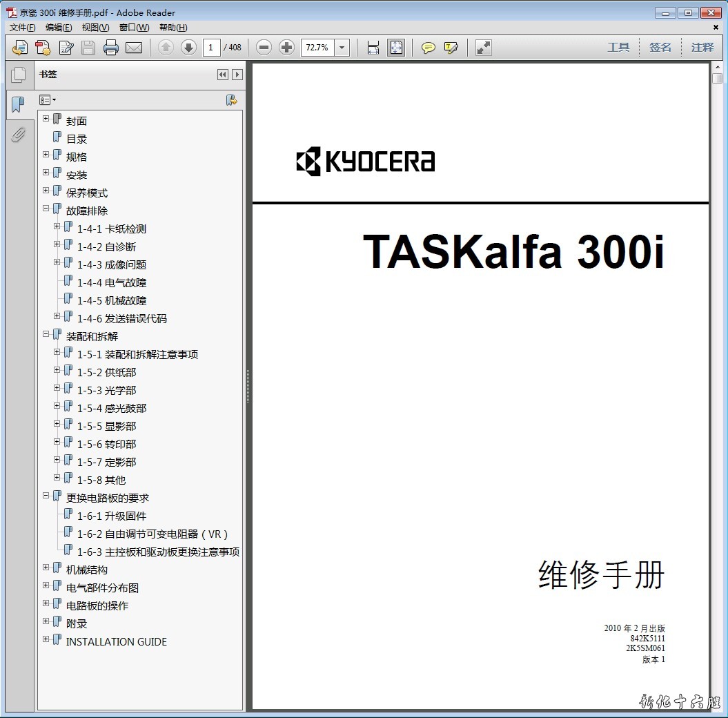The image size is (728, 718).
Task: Toggle the fit-width scrolling page view
Action: point(373,48)
